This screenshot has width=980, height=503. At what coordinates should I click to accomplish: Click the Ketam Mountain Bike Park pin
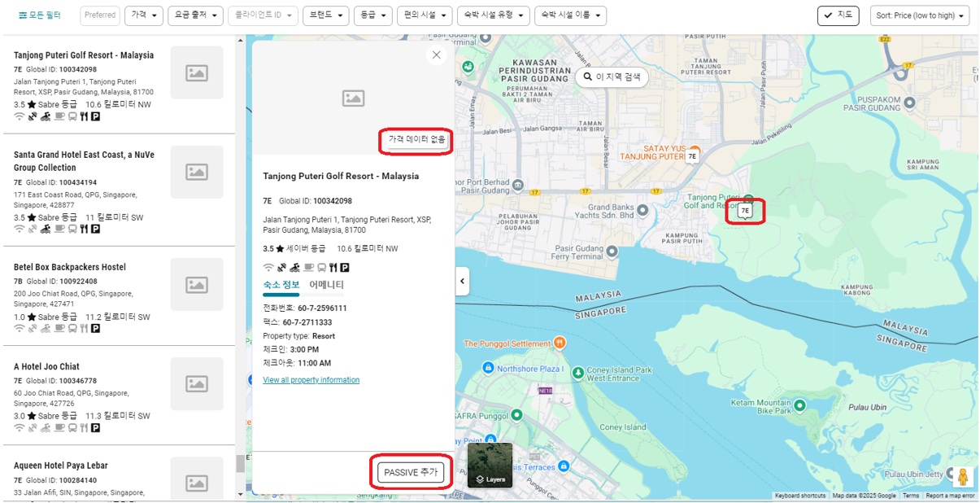(799, 405)
